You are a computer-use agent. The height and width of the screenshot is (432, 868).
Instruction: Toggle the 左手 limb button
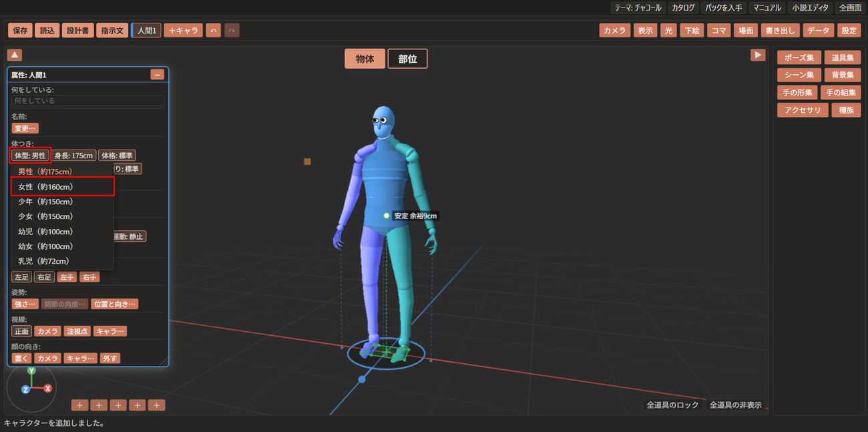[x=67, y=277]
